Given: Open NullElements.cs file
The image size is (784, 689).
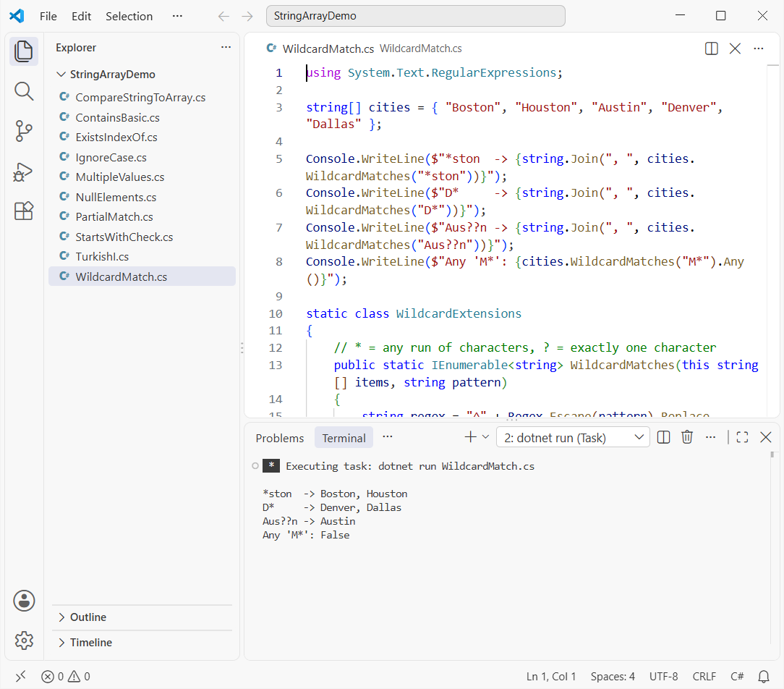Looking at the screenshot, I should click(142, 197).
